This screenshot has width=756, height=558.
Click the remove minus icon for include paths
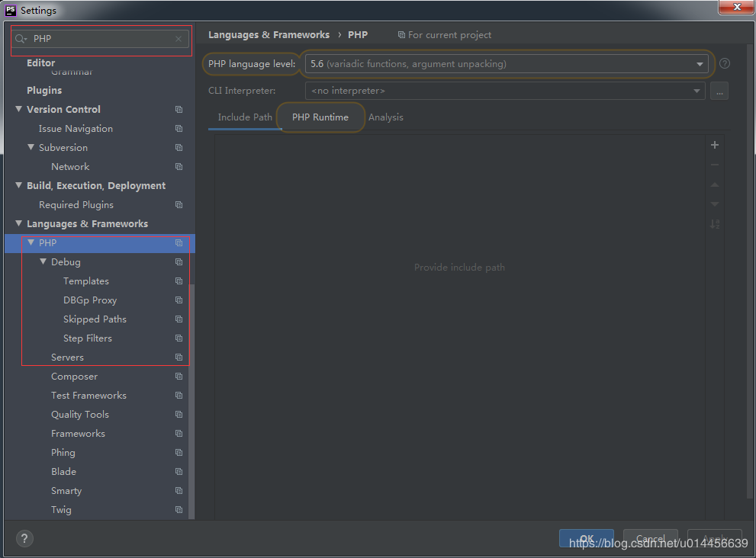click(715, 165)
